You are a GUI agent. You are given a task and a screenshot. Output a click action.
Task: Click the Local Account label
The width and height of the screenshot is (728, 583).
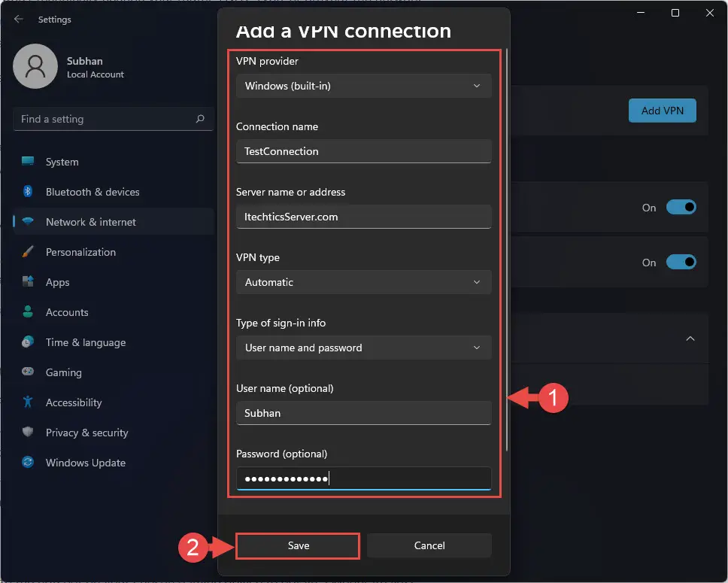[x=96, y=74]
